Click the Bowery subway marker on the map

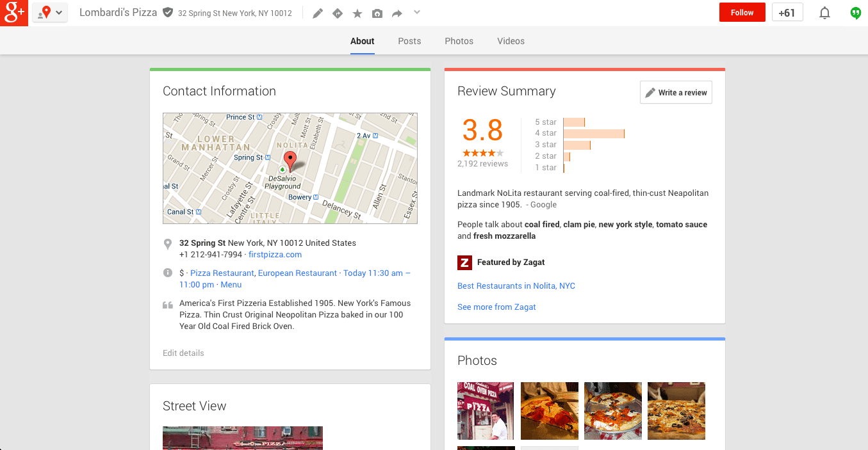pos(316,197)
